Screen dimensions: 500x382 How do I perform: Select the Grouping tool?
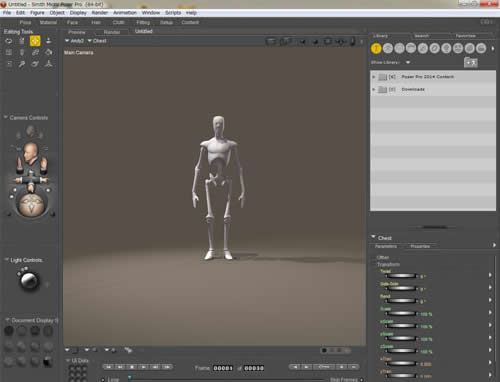click(x=9, y=64)
